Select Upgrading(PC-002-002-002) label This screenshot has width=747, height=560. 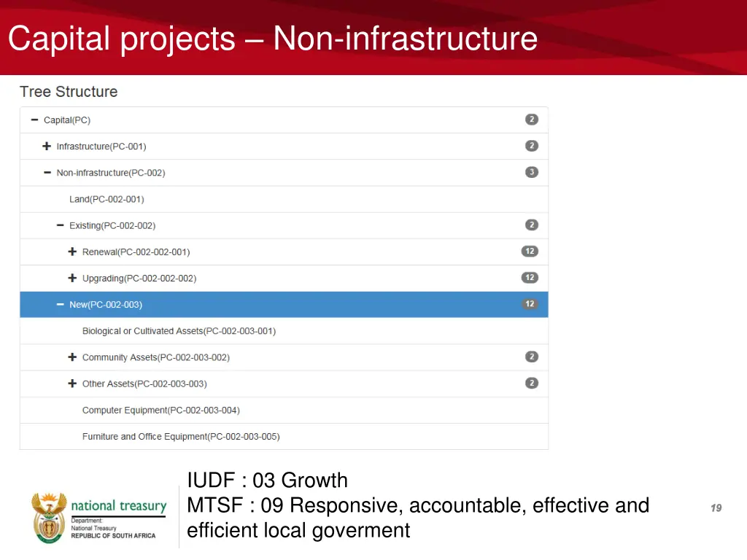[139, 278]
